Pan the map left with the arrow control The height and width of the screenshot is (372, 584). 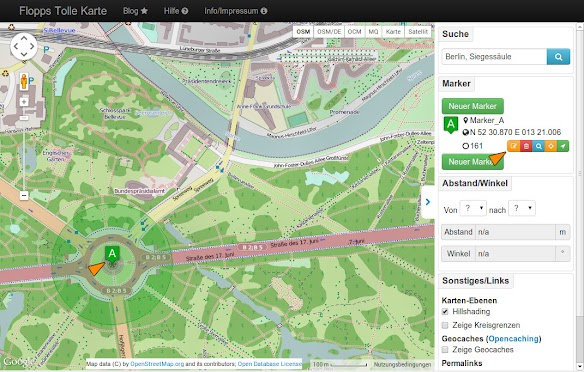pyautogui.click(x=16, y=47)
